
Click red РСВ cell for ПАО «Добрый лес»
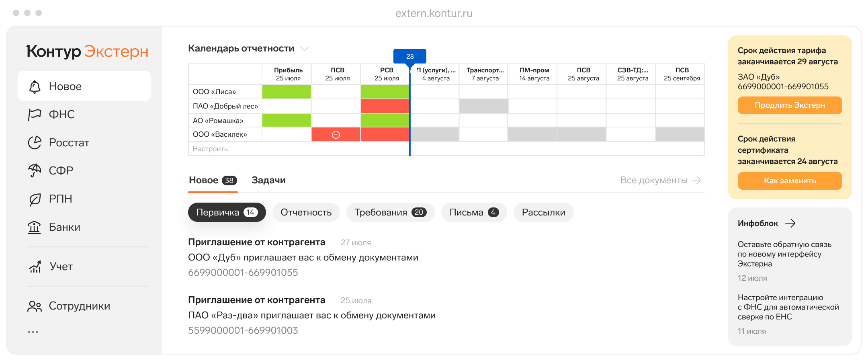coord(385,107)
